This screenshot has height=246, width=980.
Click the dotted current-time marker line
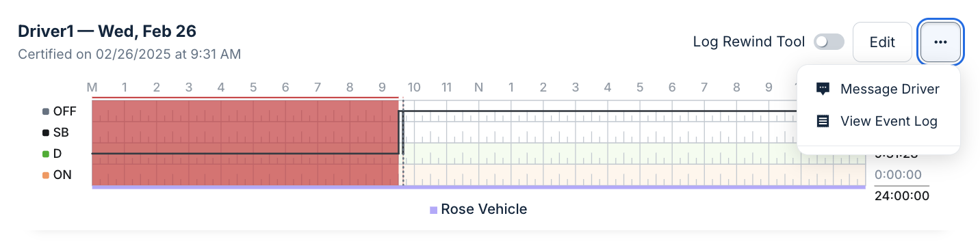403,142
